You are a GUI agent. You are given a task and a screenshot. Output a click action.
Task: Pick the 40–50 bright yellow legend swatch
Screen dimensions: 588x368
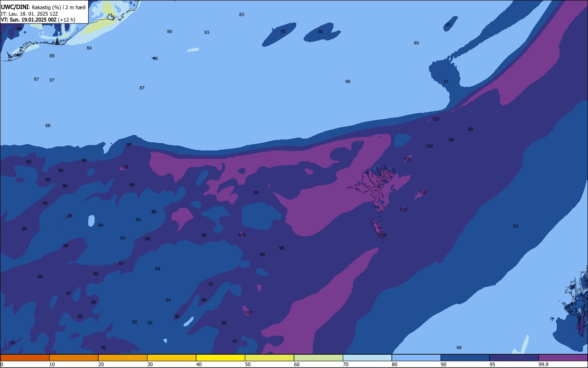(220, 357)
